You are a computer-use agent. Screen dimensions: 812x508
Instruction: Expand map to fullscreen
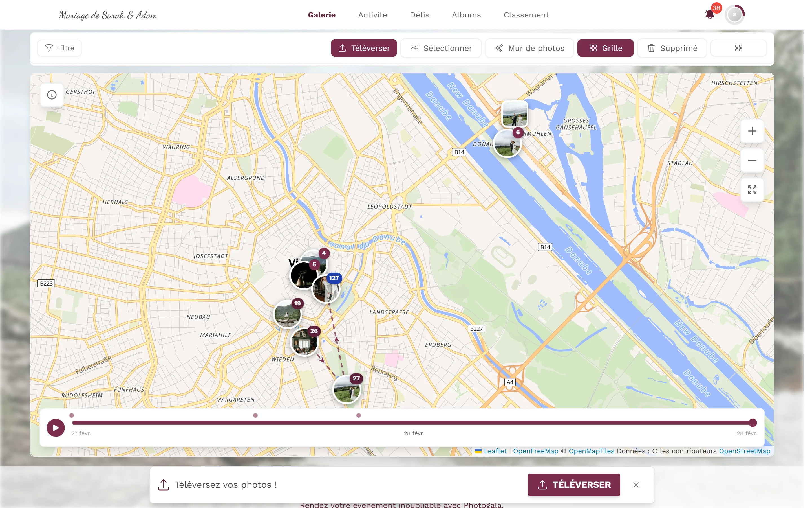pyautogui.click(x=752, y=190)
